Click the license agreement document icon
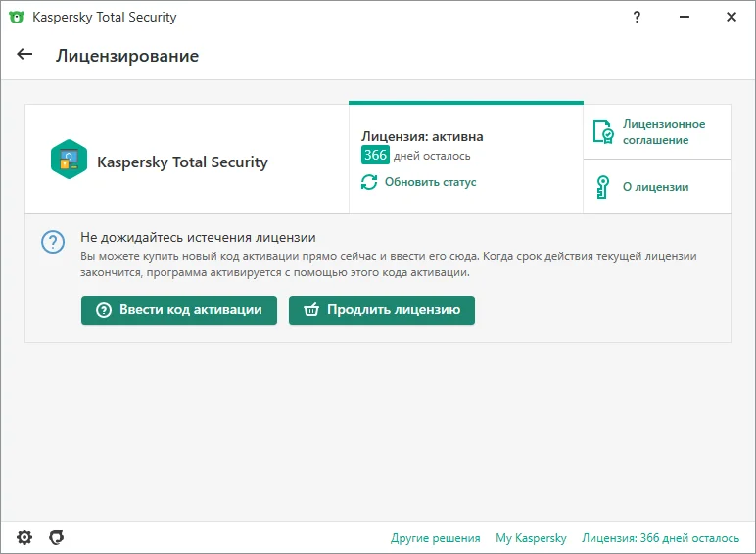This screenshot has width=756, height=554. [x=603, y=132]
